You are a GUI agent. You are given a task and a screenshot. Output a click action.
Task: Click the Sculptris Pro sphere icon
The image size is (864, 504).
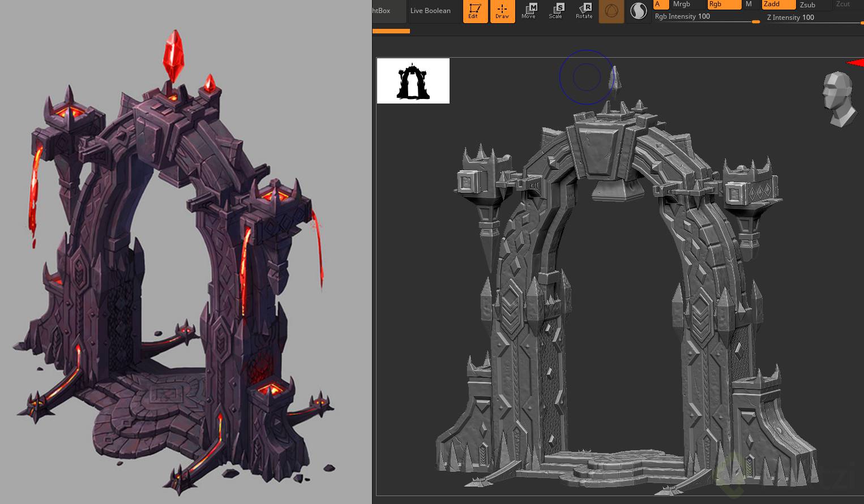click(639, 11)
